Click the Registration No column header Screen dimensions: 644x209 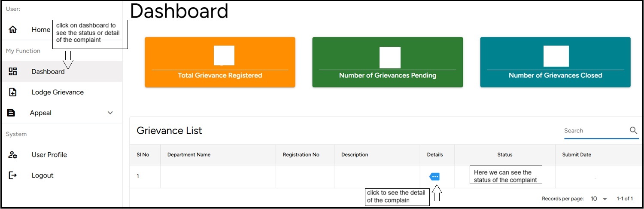click(x=301, y=155)
